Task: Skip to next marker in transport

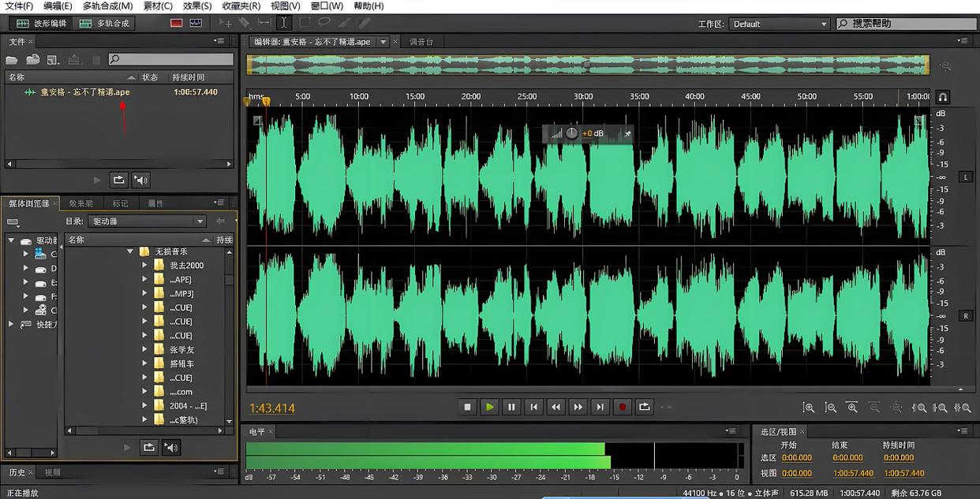Action: (x=600, y=407)
